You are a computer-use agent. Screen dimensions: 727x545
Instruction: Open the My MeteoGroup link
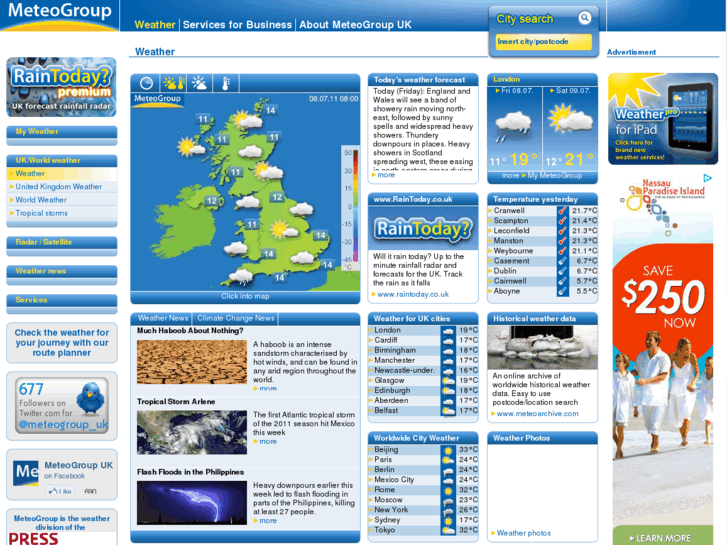[555, 176]
